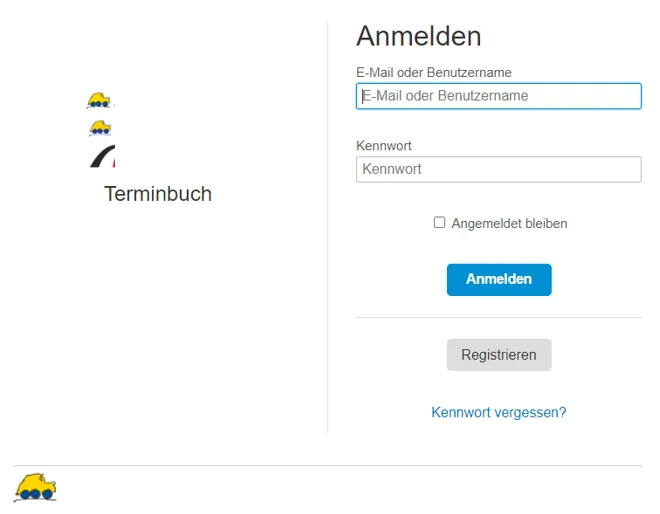This screenshot has height=514, width=660.
Task: Click the E-Mail oder Benutzername label above the field
Action: [x=433, y=73]
